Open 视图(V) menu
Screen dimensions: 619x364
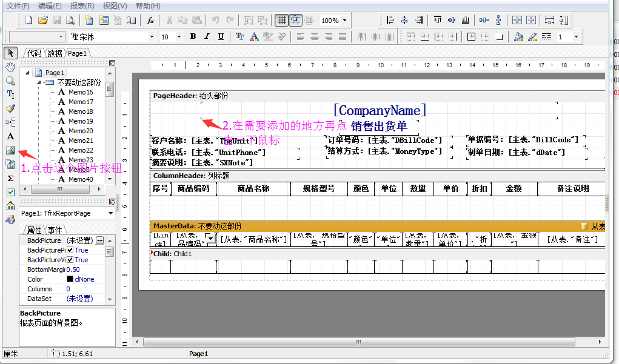pyautogui.click(x=115, y=5)
